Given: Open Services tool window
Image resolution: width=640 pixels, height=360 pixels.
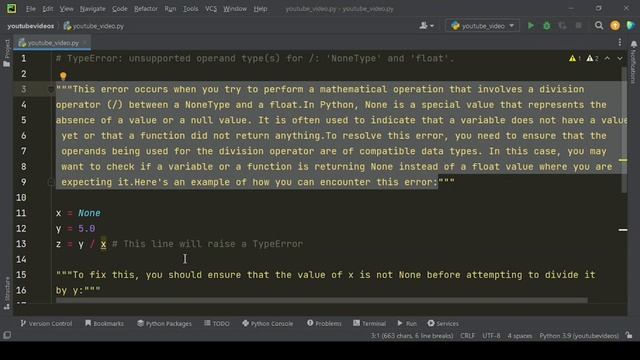Looking at the screenshot, I should pos(443,323).
